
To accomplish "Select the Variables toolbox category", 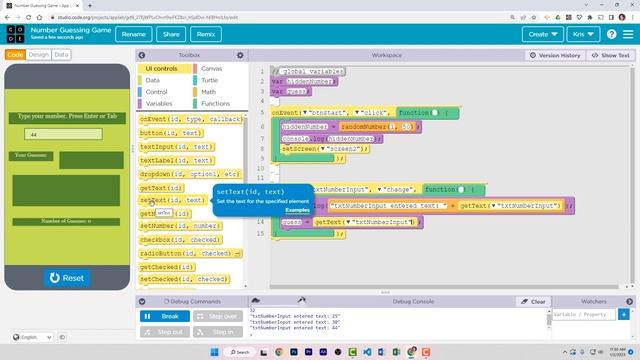I will 159,104.
